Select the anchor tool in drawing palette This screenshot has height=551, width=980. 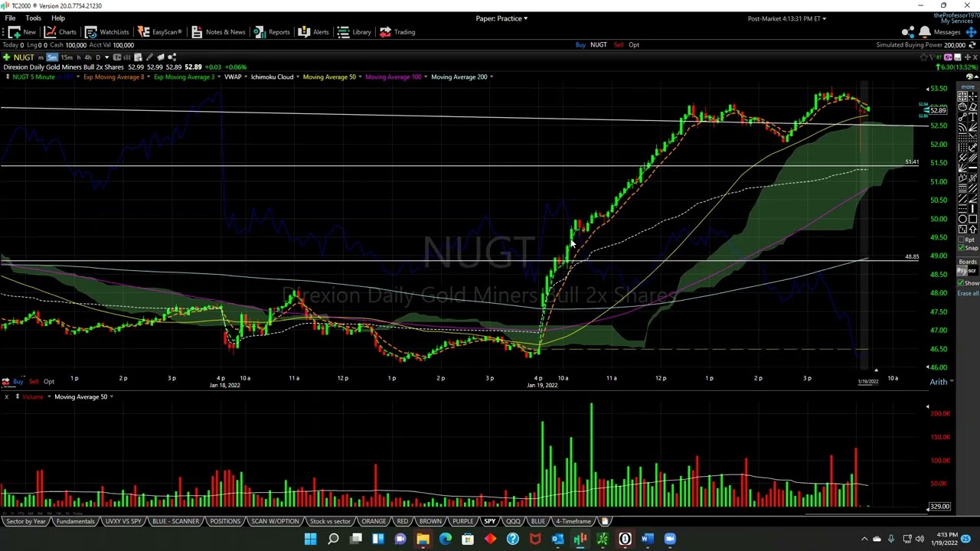coord(972,147)
